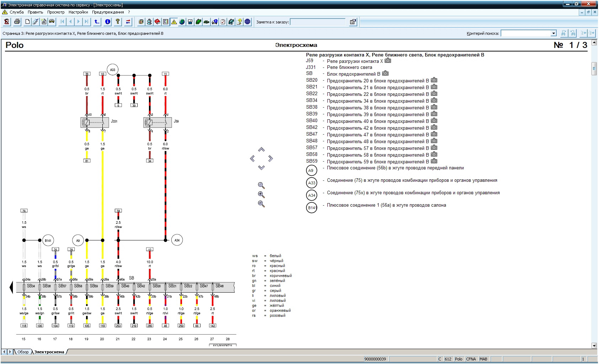The image size is (599, 364).
Task: Open the Критерий поиска dropdown arrow
Action: point(553,33)
